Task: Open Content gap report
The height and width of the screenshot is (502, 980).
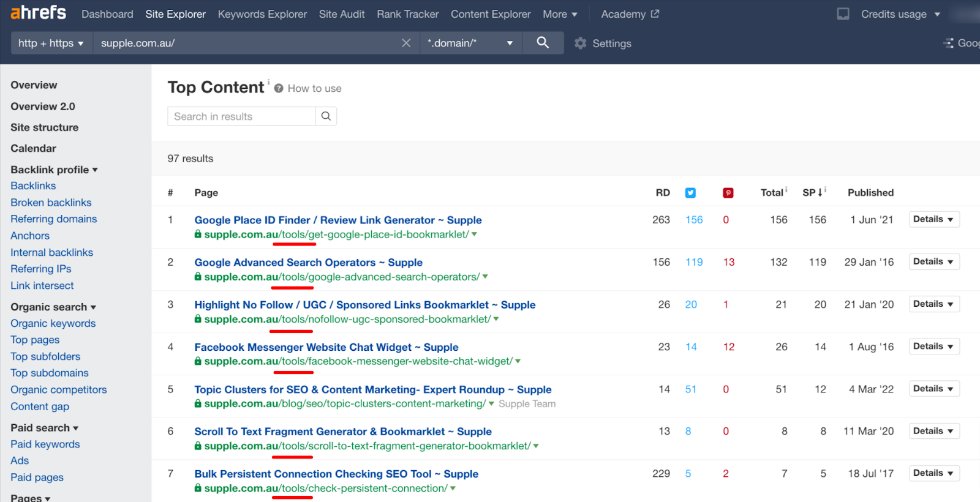Action: pos(40,406)
